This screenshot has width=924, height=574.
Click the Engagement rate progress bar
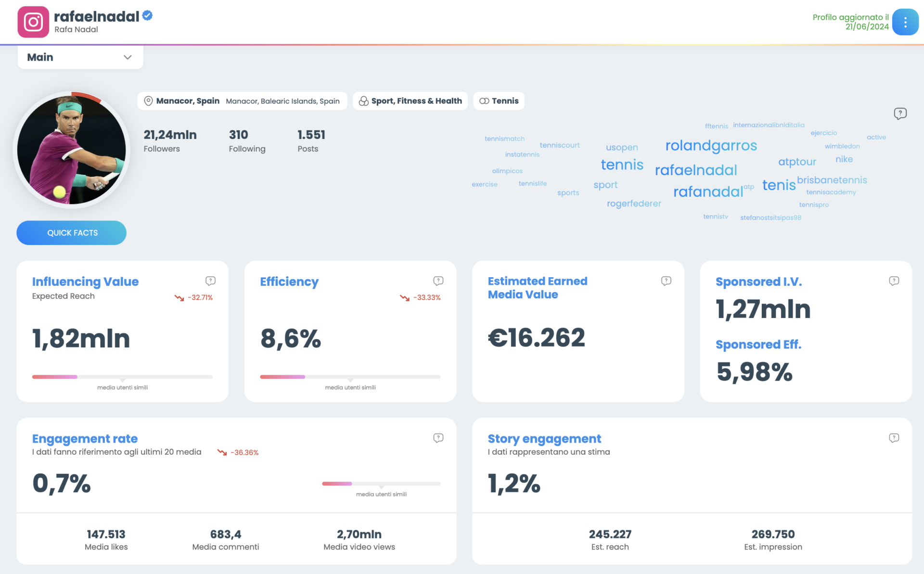coord(381,484)
